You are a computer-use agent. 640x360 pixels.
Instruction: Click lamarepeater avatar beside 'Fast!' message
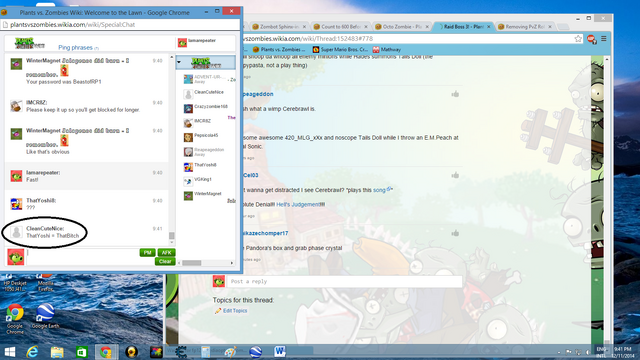tap(16, 176)
